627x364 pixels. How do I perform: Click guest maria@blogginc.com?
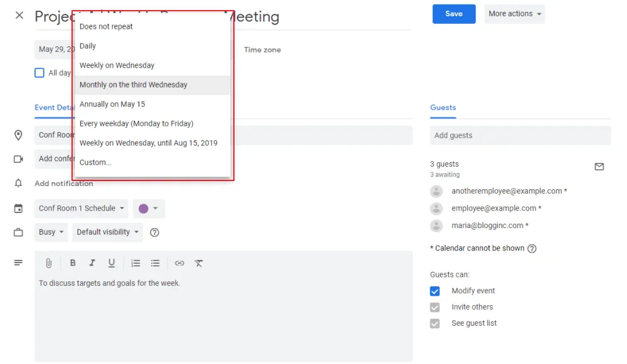click(x=490, y=226)
